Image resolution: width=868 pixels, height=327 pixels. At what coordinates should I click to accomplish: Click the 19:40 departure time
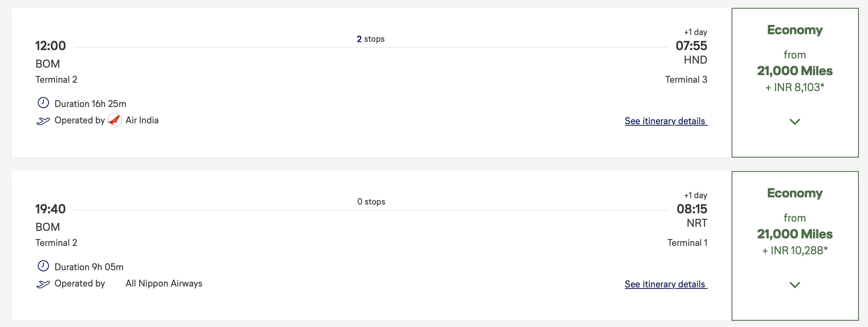[x=50, y=209]
